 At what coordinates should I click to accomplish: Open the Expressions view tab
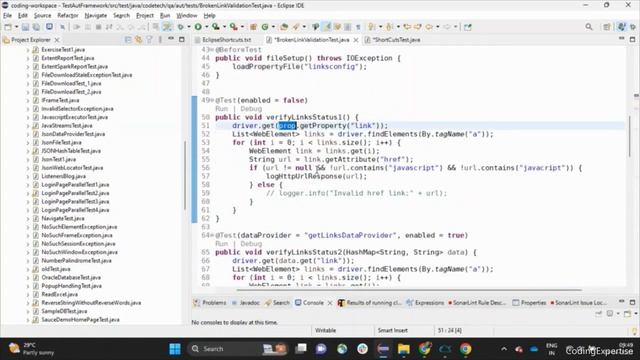tap(425, 303)
